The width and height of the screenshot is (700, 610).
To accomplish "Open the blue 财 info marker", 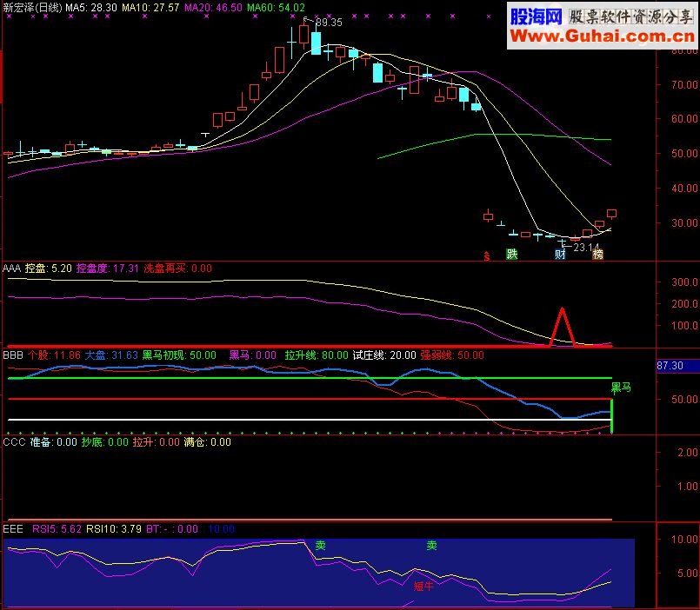I will click(560, 255).
